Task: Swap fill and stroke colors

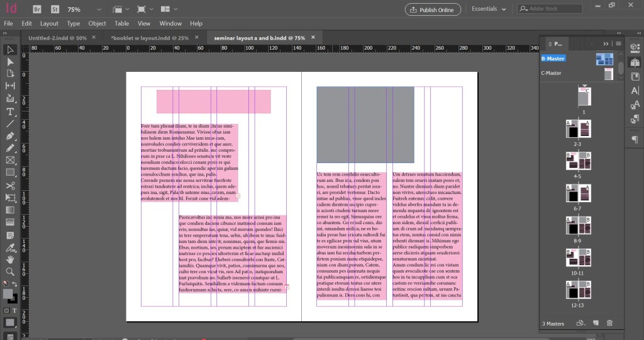Action: pos(15,284)
